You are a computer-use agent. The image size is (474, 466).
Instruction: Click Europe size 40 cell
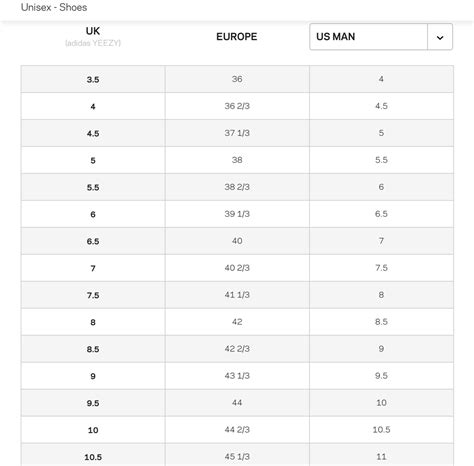coord(237,241)
